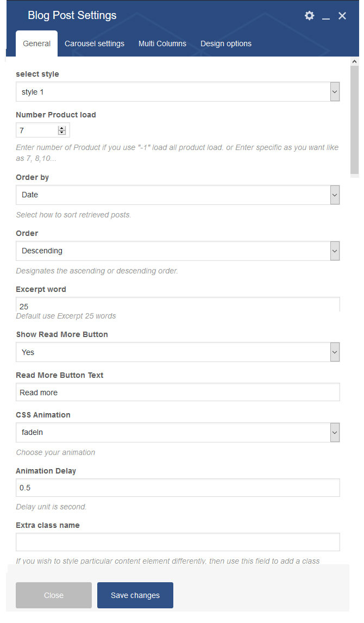Increase Number Product load with up arrow

61,128
